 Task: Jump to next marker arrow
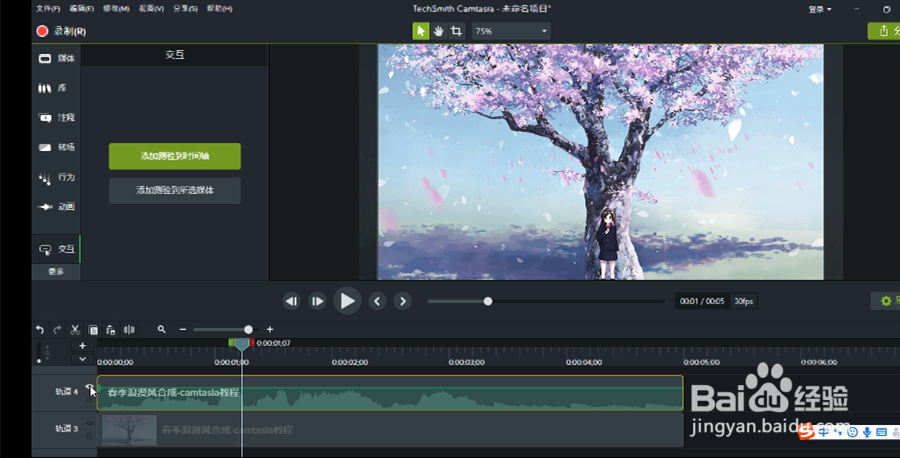point(402,301)
